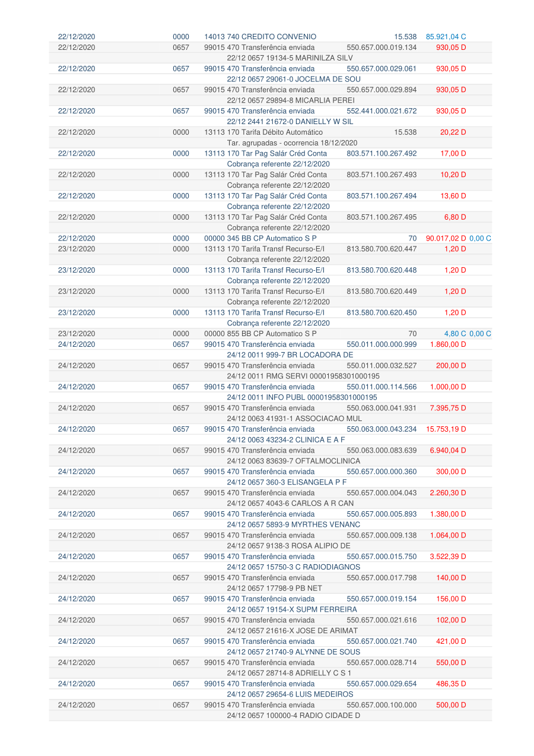Click the JOCELMA DE SOU detail line
Screen dimensions: 534x756
tap(291, 80)
